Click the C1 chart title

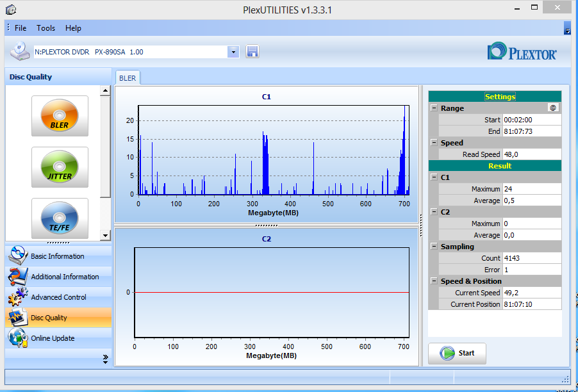(x=266, y=97)
